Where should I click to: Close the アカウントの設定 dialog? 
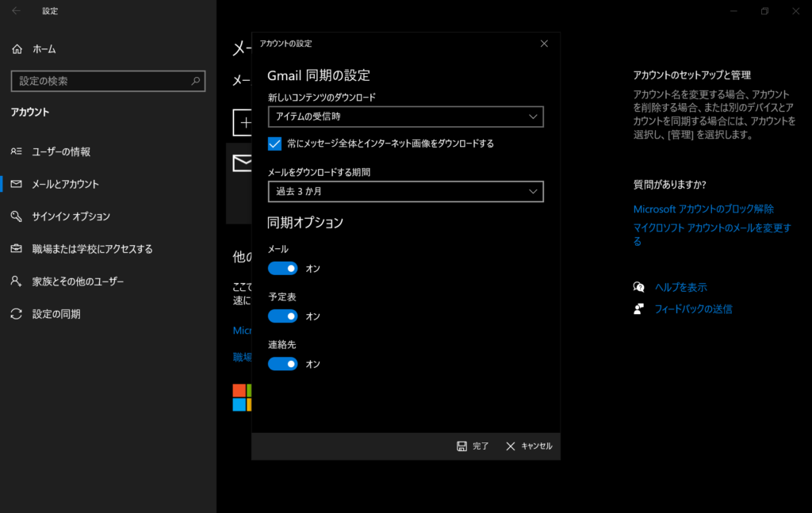click(544, 44)
